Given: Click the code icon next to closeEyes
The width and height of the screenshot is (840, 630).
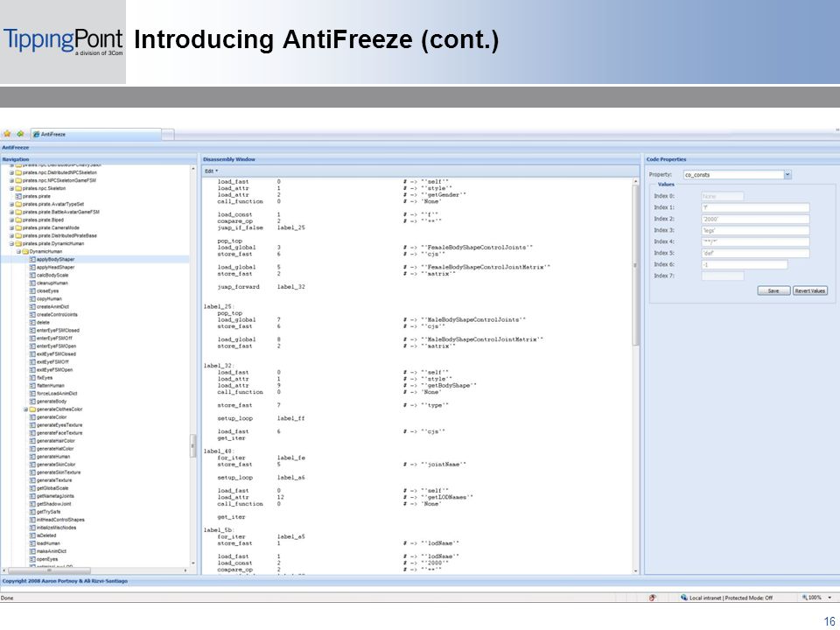Looking at the screenshot, I should coord(32,291).
